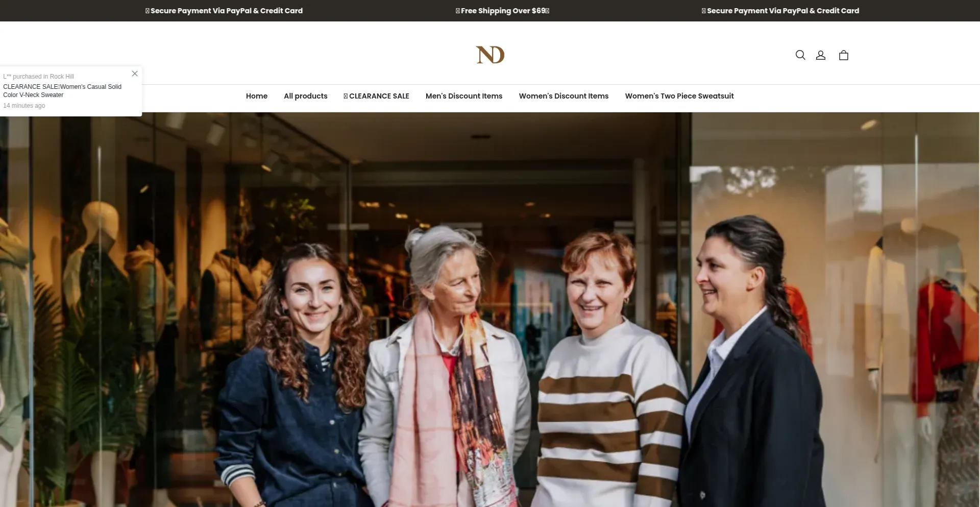Viewport: 980px width, 507px height.
Task: Click the purchased in Rock Hill text
Action: [39, 77]
